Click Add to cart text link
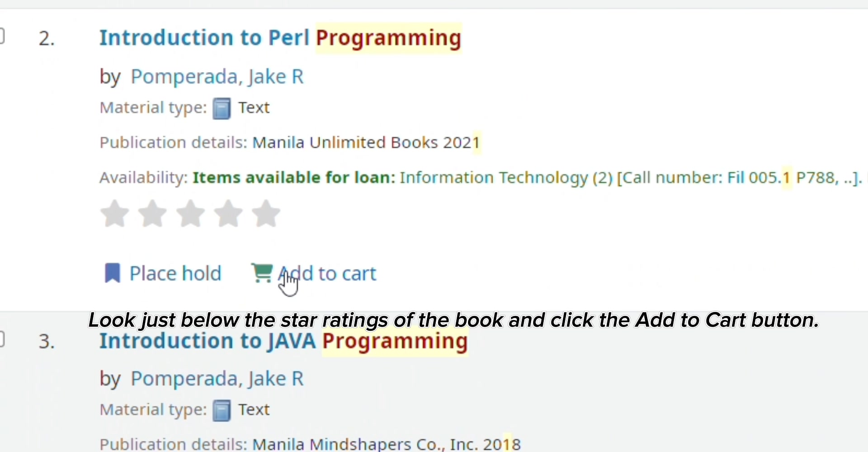868x452 pixels. point(327,273)
